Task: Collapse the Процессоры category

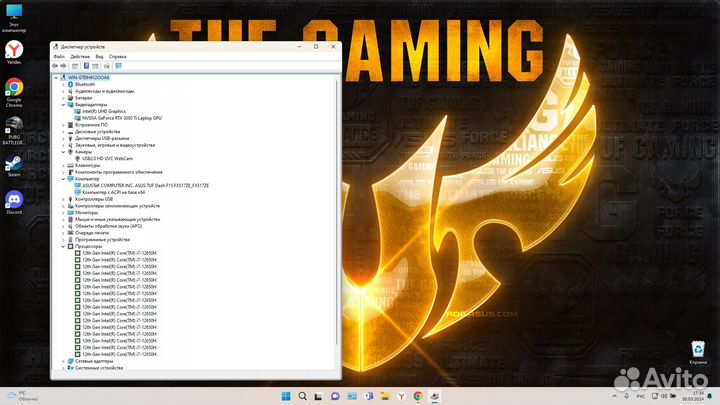Action: pyautogui.click(x=63, y=246)
